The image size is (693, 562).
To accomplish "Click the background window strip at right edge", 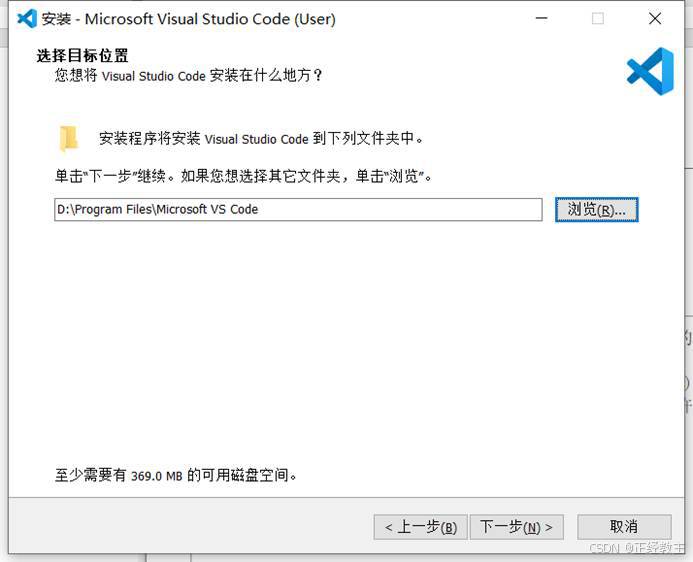I will tap(689, 283).
